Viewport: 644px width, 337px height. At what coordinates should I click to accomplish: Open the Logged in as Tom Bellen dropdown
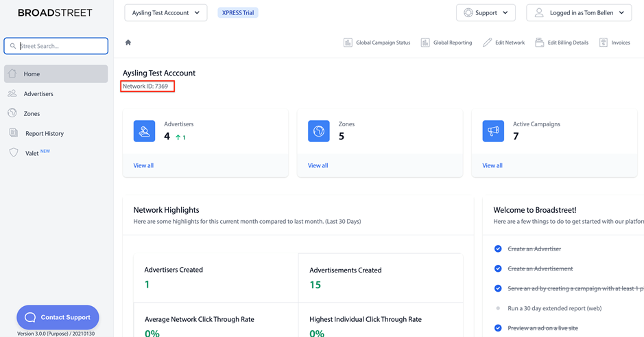click(579, 13)
